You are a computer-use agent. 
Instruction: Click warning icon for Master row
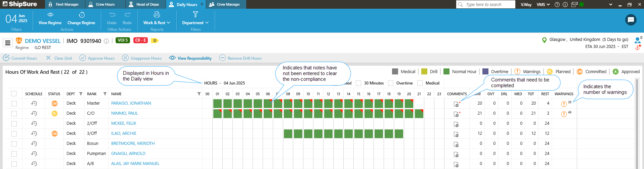point(564,104)
